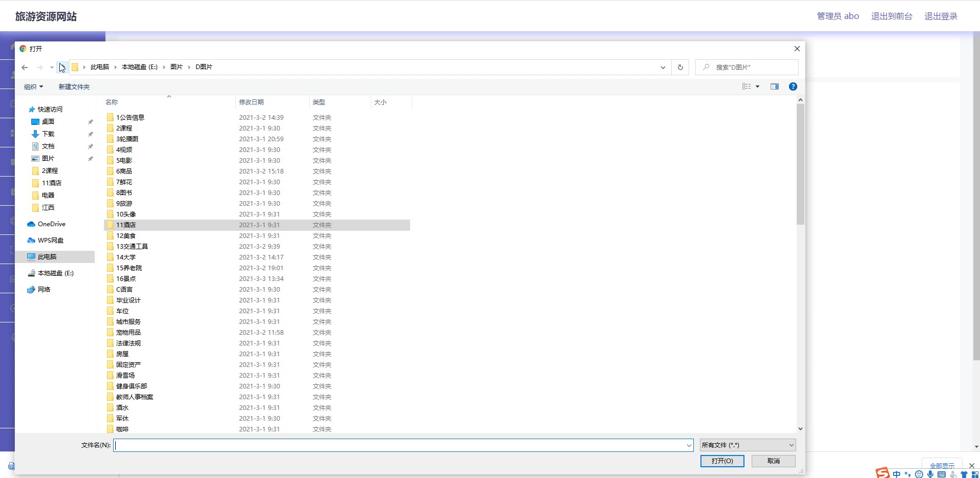
Task: Select 图片 in the address breadcrumb
Action: [177, 67]
